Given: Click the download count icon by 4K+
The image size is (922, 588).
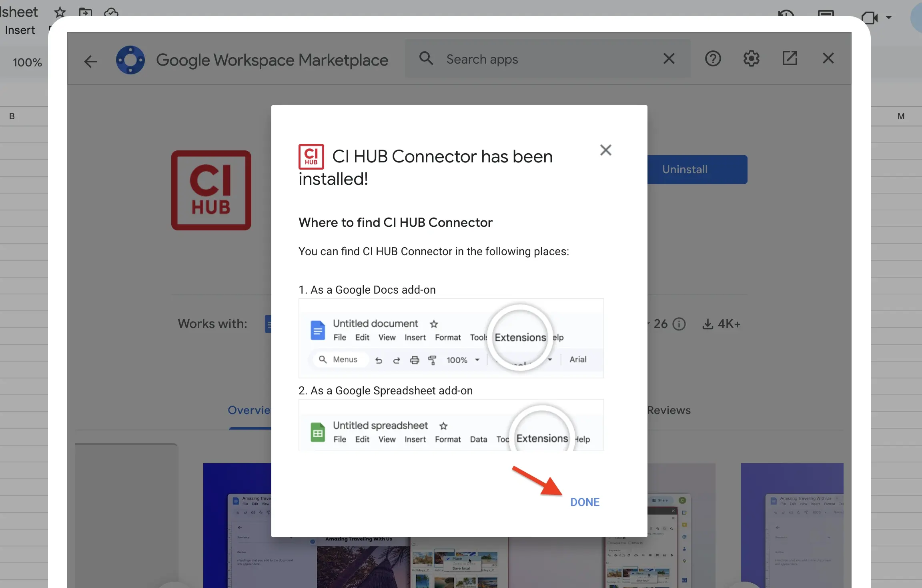Looking at the screenshot, I should coord(708,324).
